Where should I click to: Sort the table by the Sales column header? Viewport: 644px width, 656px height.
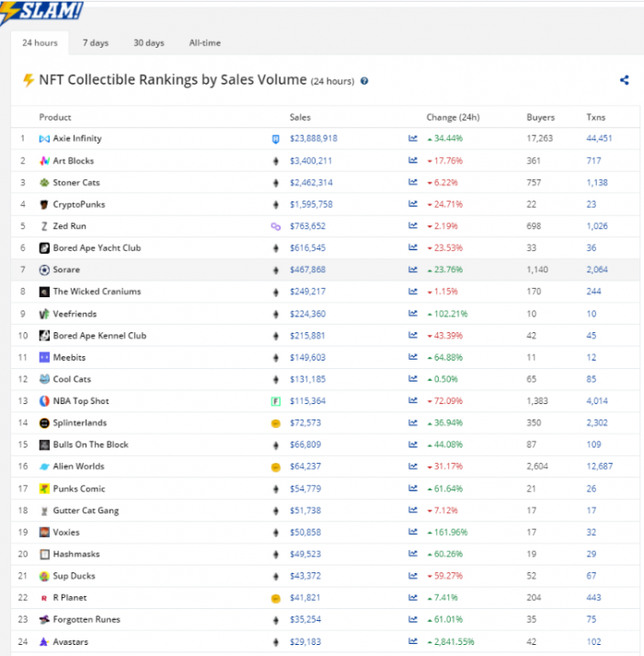coord(300,117)
